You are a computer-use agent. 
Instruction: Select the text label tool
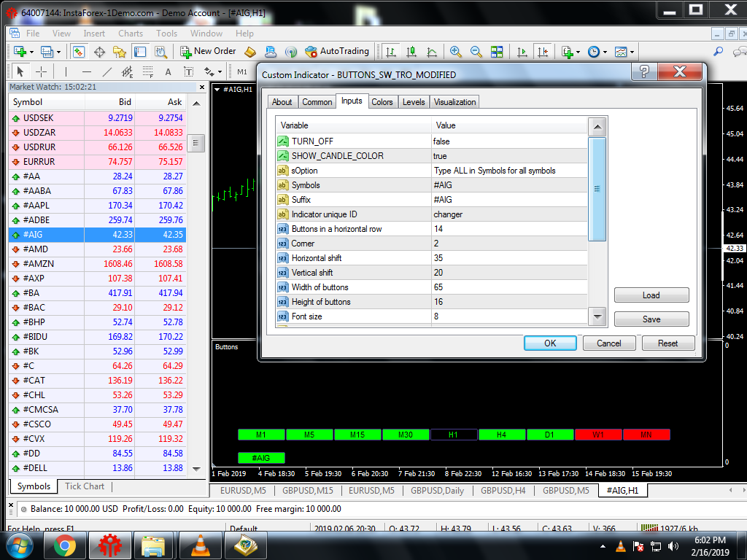pos(189,72)
